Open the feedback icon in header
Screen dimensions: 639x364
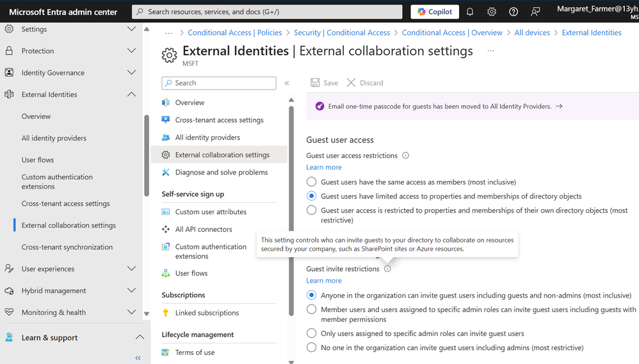(535, 12)
